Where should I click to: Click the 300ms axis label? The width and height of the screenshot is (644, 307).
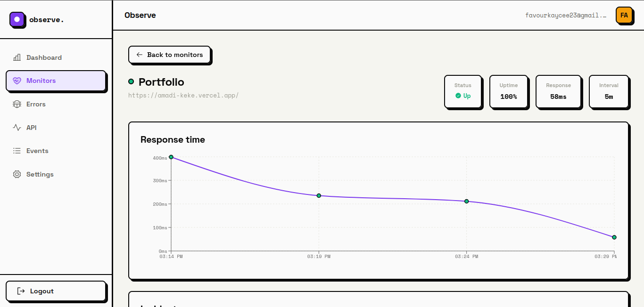pyautogui.click(x=160, y=181)
